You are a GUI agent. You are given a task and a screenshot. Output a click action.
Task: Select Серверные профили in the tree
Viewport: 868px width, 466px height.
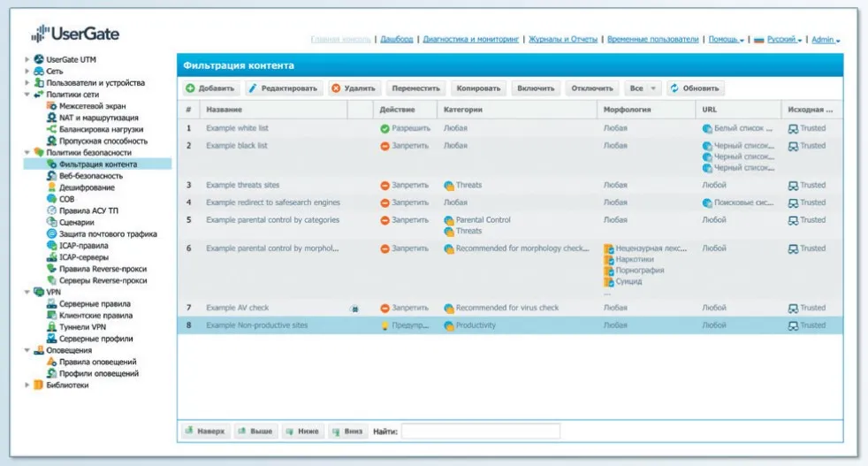pyautogui.click(x=95, y=339)
